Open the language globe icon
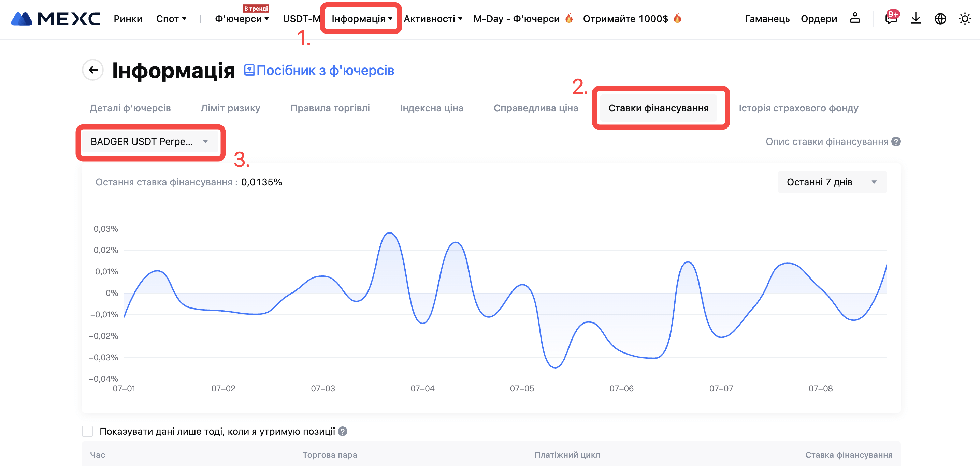The width and height of the screenshot is (980, 466). pos(940,19)
